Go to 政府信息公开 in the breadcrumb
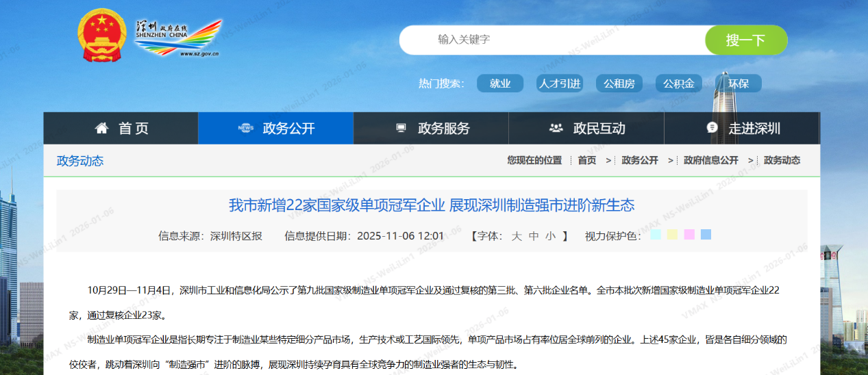 pyautogui.click(x=711, y=160)
